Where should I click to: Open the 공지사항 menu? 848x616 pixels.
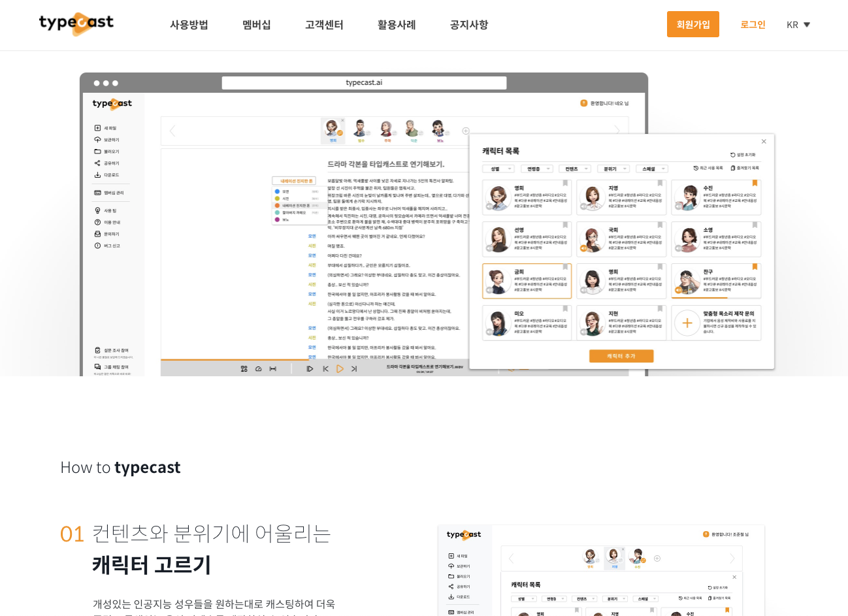pyautogui.click(x=469, y=25)
